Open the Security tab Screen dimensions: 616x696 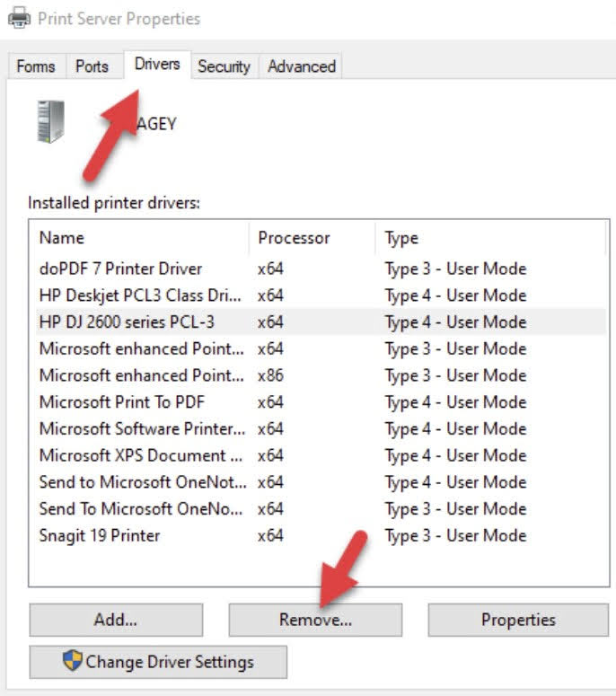[224, 66]
